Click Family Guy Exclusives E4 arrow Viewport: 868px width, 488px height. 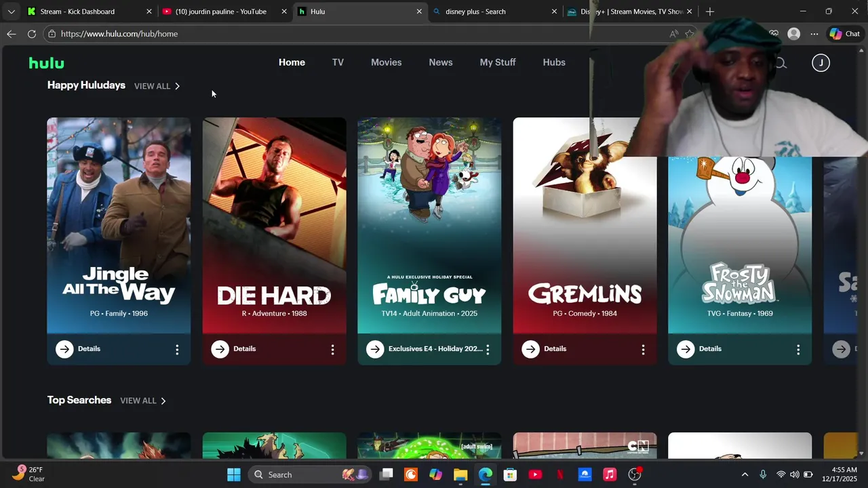[x=375, y=349]
